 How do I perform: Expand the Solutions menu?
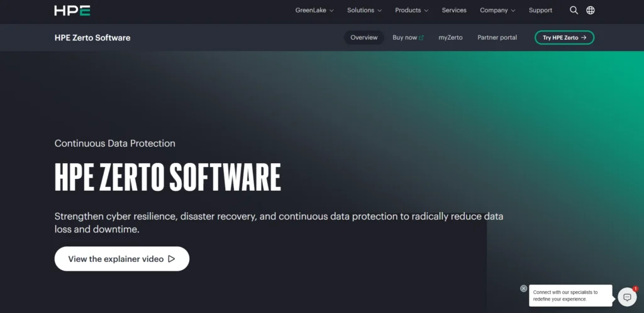coord(364,10)
